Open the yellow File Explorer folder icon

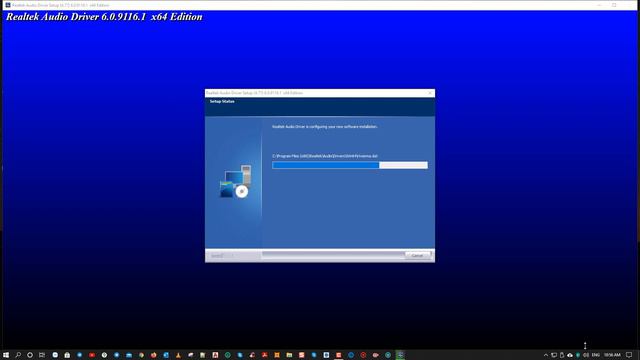[x=289, y=355]
